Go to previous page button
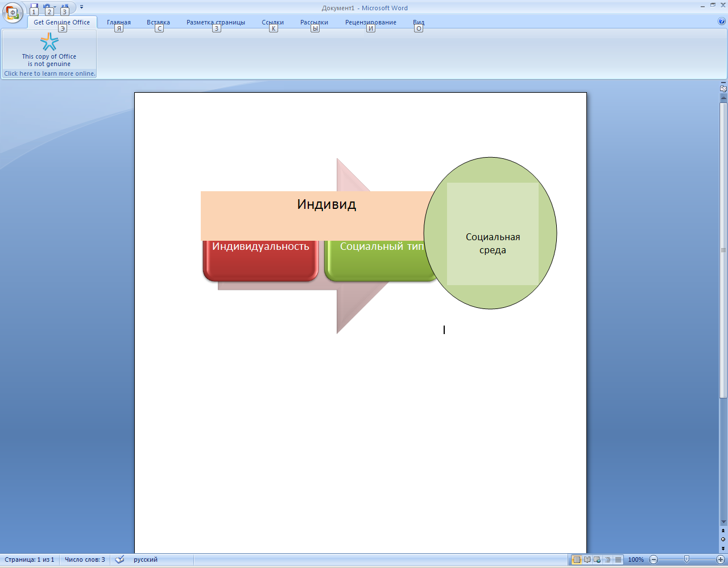Image resolution: width=728 pixels, height=568 pixels. [x=723, y=530]
